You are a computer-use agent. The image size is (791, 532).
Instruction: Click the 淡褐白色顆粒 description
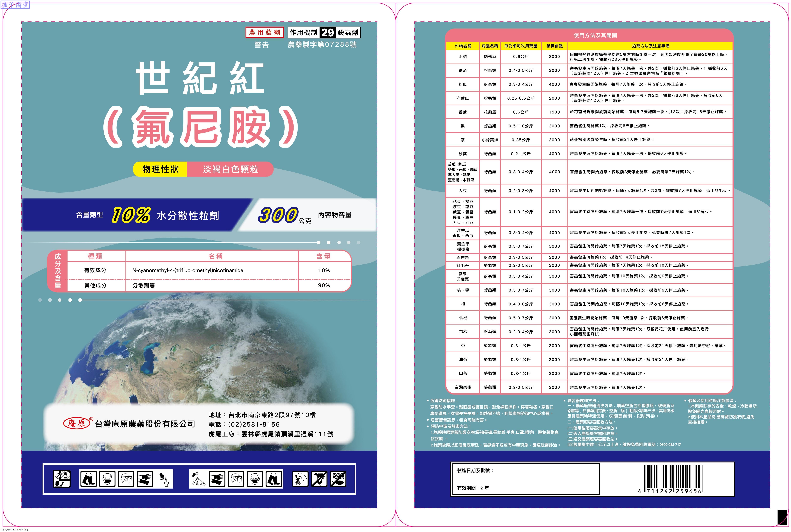230,169
